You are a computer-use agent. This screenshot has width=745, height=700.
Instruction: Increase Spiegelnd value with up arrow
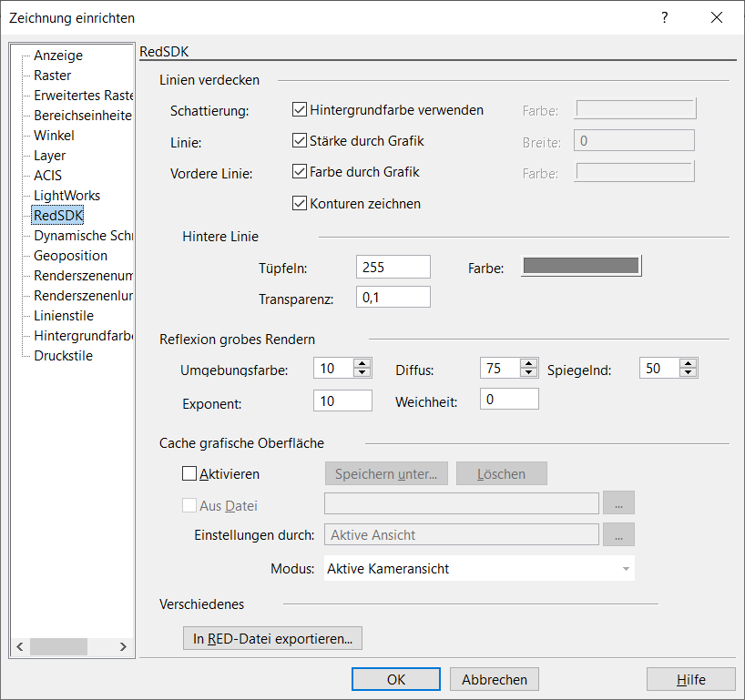688,363
